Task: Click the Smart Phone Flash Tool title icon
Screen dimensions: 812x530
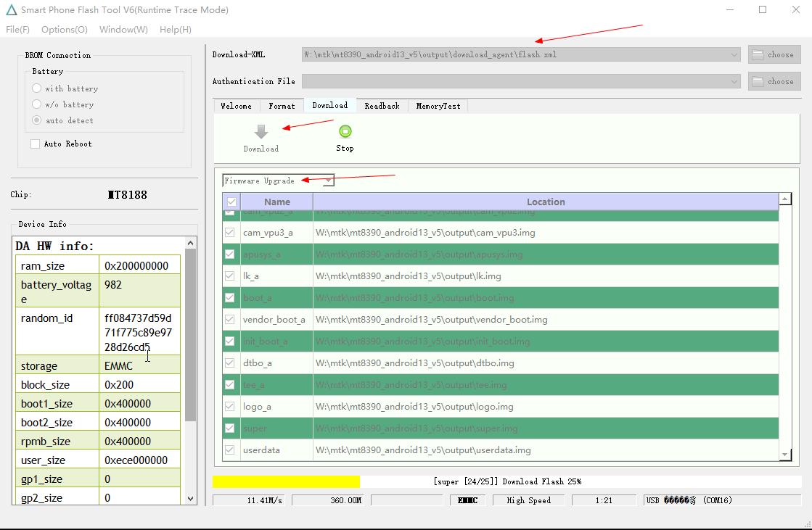Action: click(11, 10)
